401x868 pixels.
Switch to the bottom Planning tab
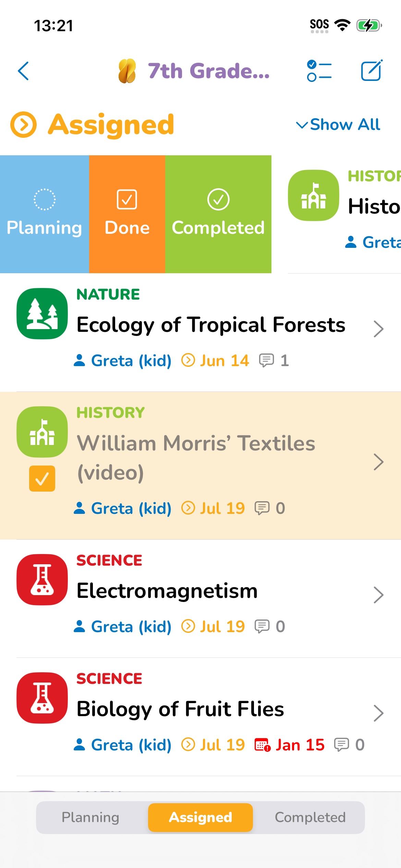tap(90, 817)
